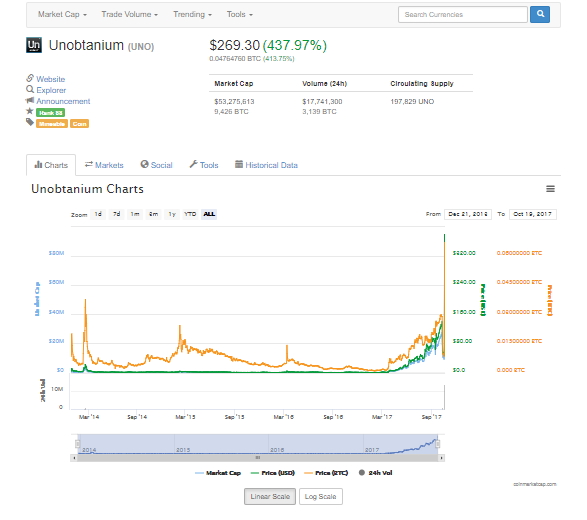This screenshot has height=520, width=587.
Task: Toggle Market Cap series in legend
Action: (x=218, y=473)
